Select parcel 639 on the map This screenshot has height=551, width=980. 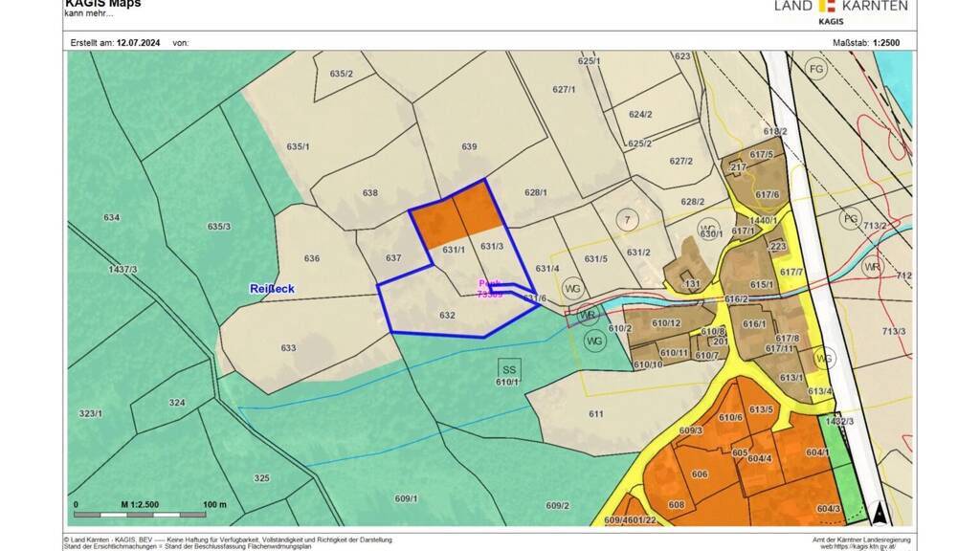[x=469, y=146]
